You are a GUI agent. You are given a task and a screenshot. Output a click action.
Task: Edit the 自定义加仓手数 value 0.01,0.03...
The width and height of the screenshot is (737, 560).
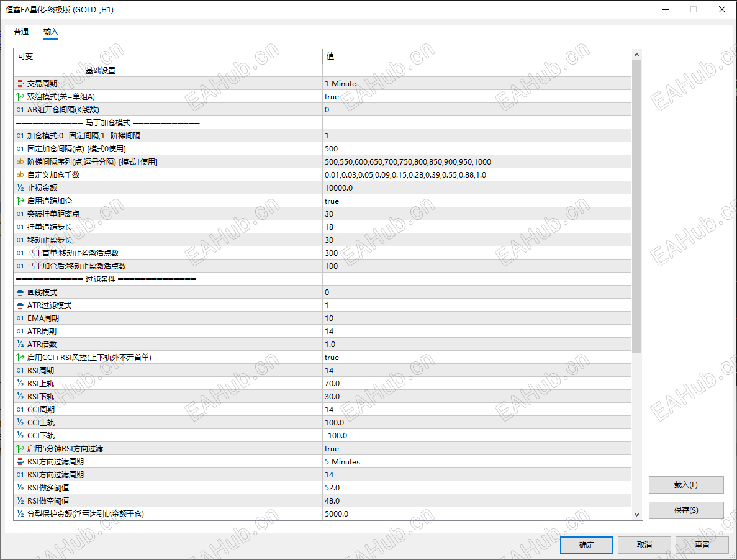[x=477, y=174]
